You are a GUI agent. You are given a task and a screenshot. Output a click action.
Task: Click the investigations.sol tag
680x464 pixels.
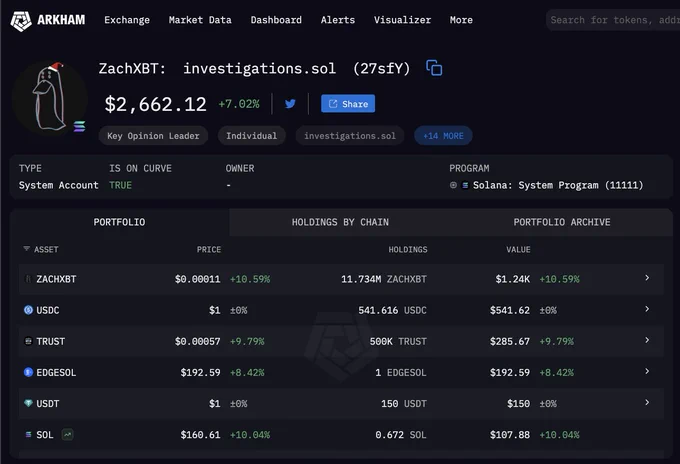pos(350,136)
